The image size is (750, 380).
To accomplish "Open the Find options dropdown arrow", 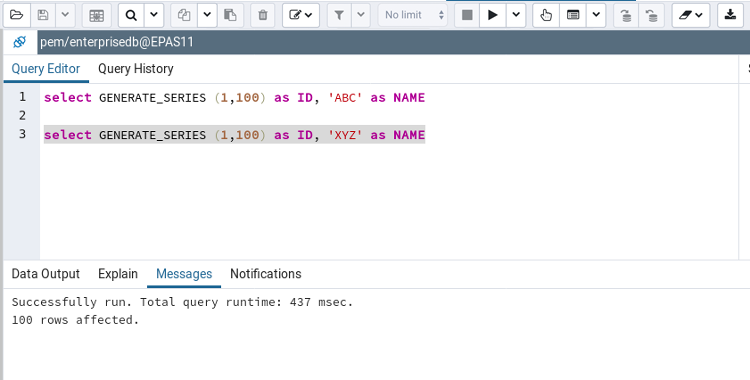I will tap(154, 15).
